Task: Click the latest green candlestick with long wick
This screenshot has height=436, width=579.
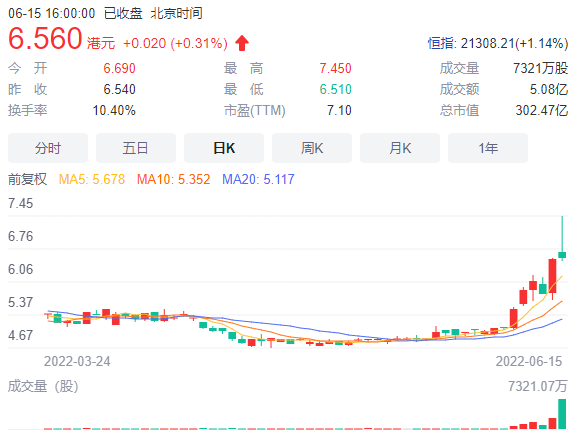Action: point(562,255)
